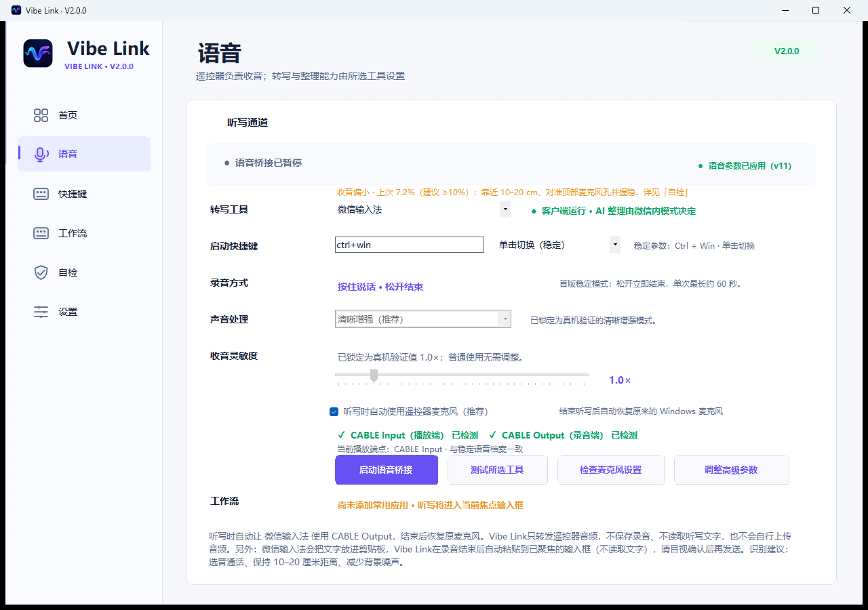Click the title bar Vibe Link app icon

pos(16,10)
